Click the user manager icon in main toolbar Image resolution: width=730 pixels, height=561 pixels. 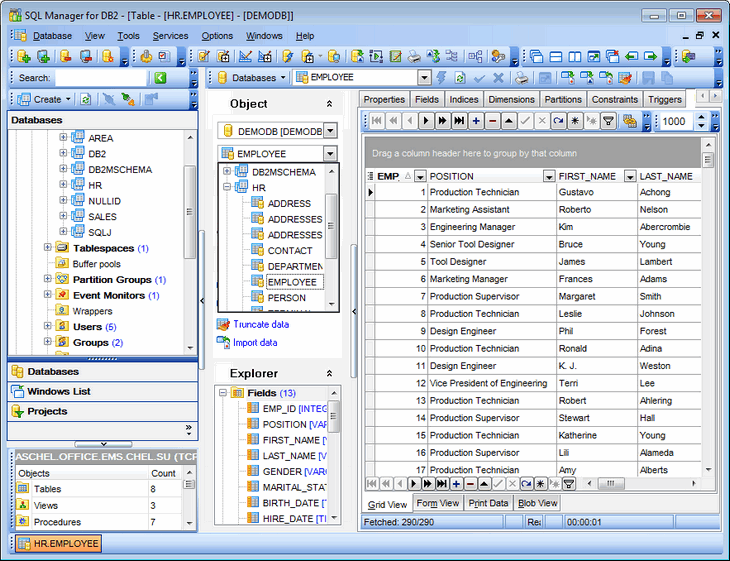click(498, 56)
